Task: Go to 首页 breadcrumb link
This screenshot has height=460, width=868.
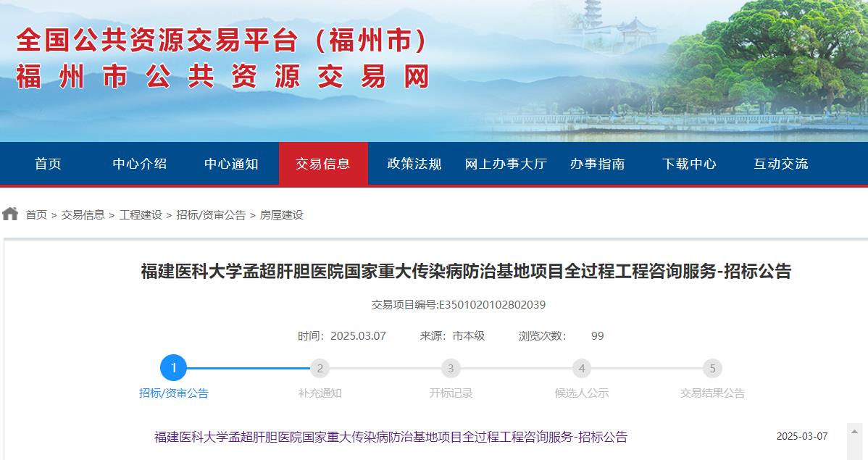Action: 36,214
